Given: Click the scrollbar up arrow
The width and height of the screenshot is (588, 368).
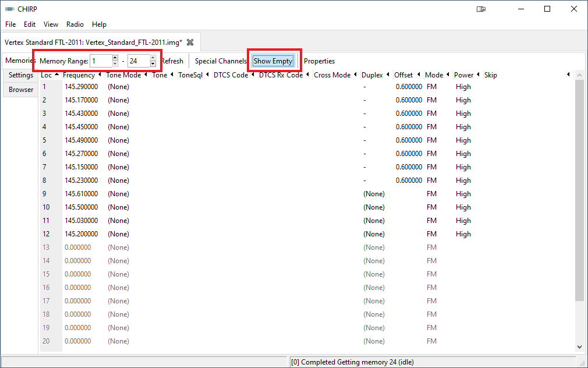Looking at the screenshot, I should coord(579,75).
